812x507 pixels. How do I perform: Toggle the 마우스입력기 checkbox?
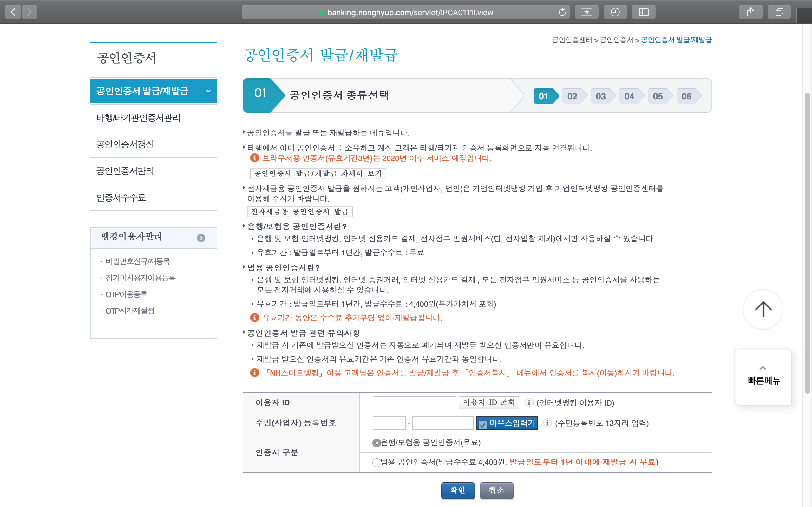pos(482,425)
